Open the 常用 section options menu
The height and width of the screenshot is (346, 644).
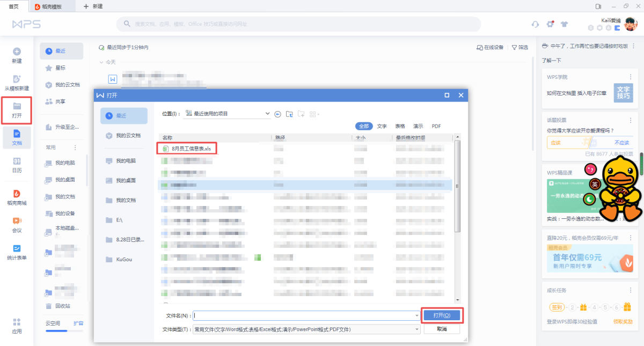pos(75,147)
